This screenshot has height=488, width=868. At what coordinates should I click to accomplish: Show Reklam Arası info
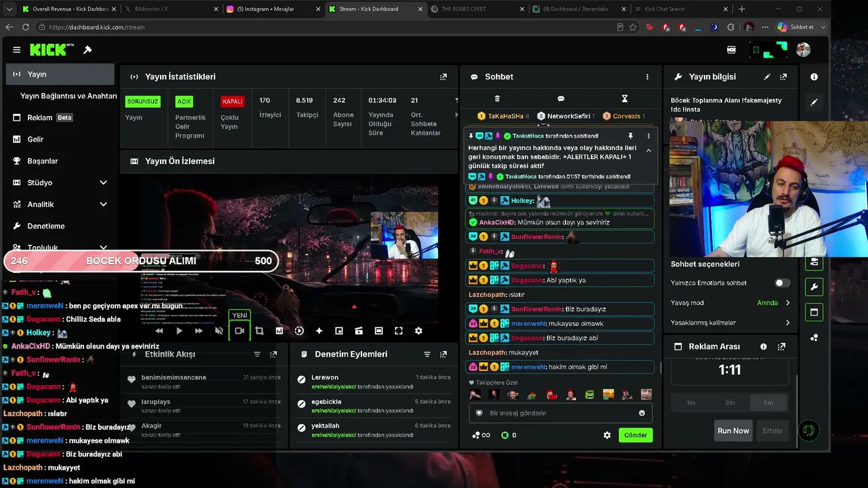click(764, 346)
